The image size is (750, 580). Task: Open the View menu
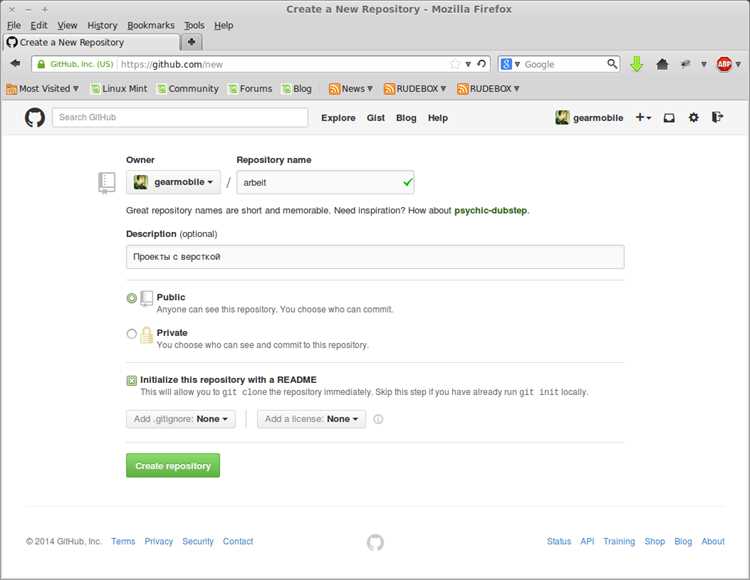click(67, 25)
